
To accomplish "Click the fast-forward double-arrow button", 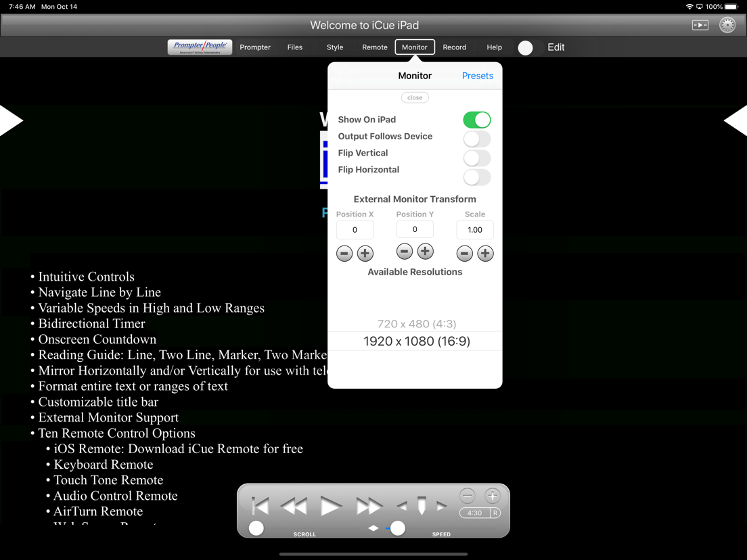I will [x=369, y=506].
